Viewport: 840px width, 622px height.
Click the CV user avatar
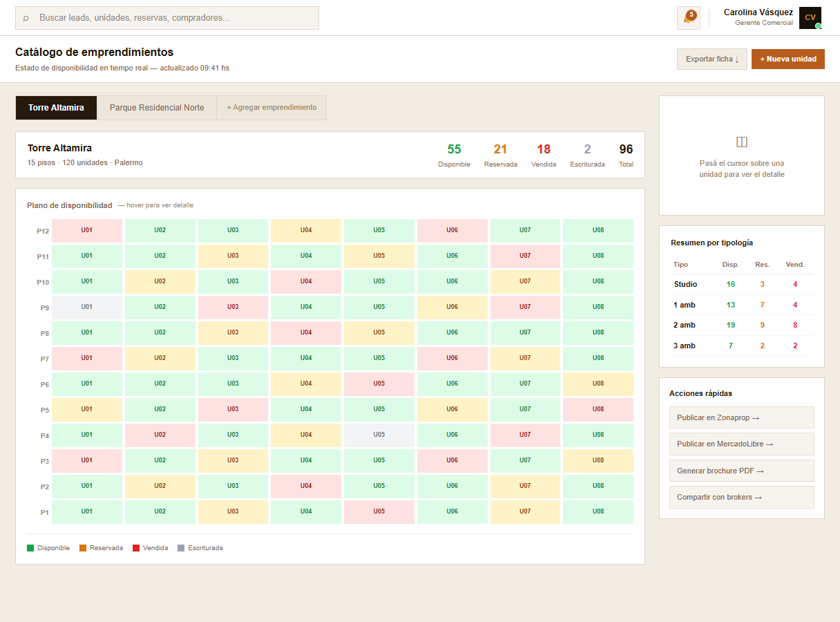tap(810, 18)
